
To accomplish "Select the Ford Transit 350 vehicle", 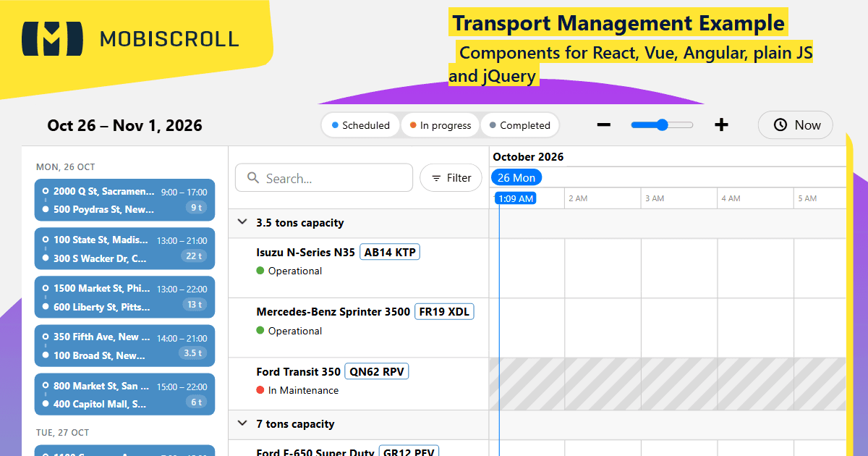I will 299,371.
